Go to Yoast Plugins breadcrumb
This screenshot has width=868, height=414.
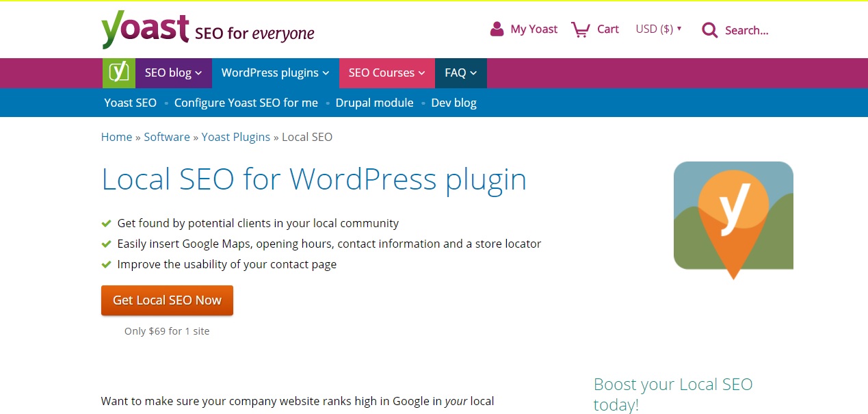236,137
